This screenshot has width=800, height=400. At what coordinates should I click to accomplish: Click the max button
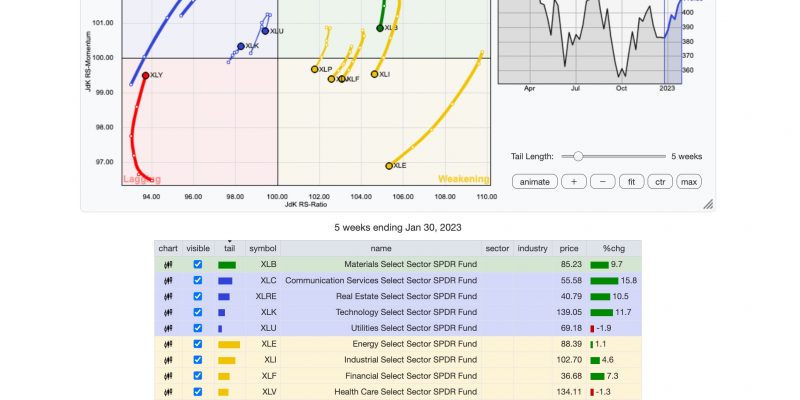[689, 182]
